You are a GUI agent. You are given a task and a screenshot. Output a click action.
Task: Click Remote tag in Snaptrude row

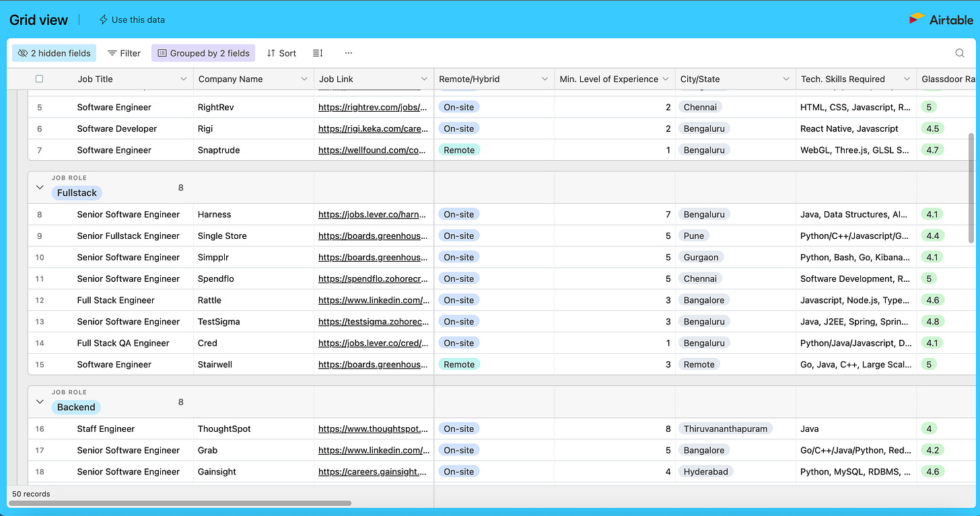(x=459, y=150)
